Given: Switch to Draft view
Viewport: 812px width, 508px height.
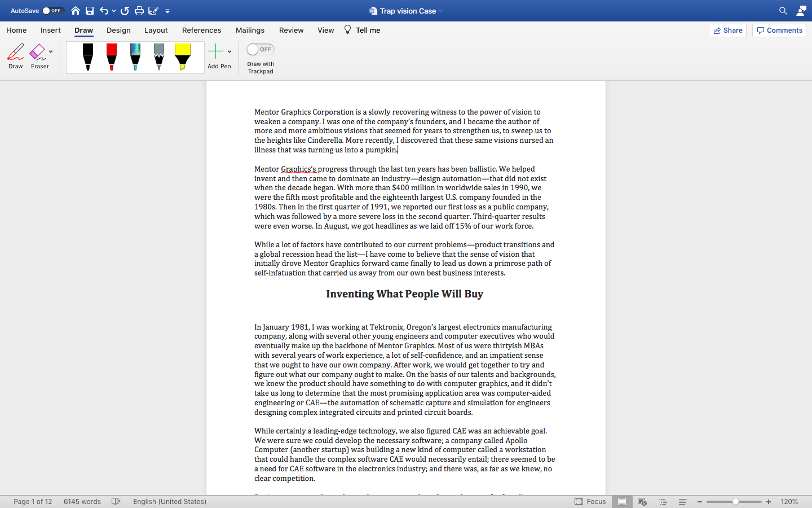Looking at the screenshot, I should (682, 501).
